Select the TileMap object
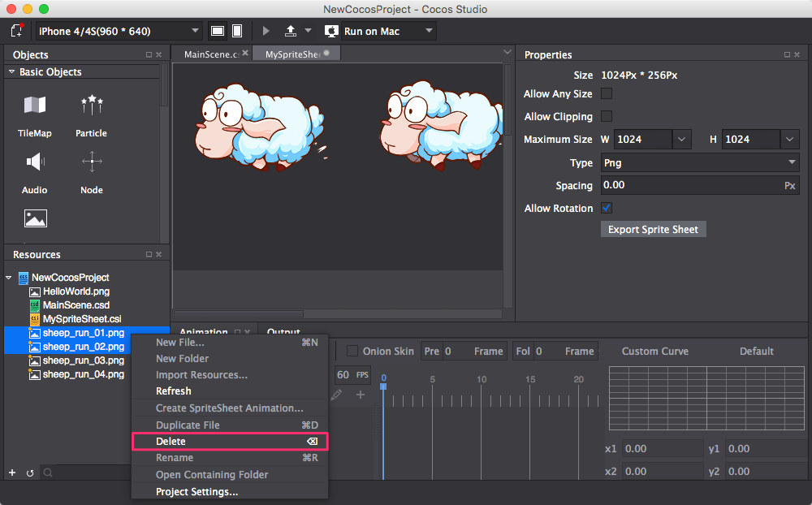 [35, 117]
